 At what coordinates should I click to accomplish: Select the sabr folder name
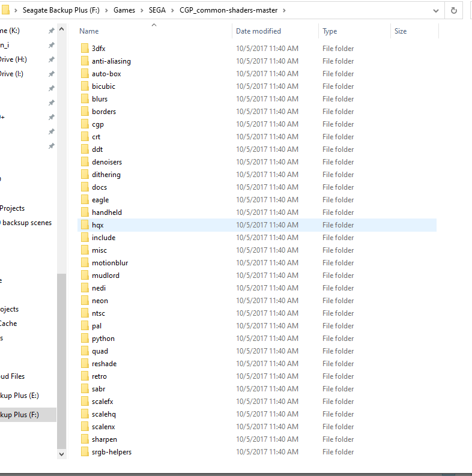[x=98, y=389]
